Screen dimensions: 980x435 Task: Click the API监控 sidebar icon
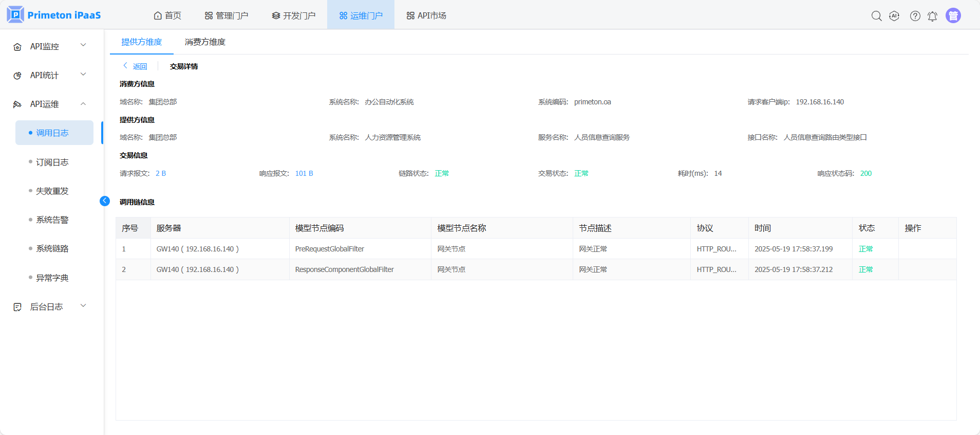click(x=17, y=47)
